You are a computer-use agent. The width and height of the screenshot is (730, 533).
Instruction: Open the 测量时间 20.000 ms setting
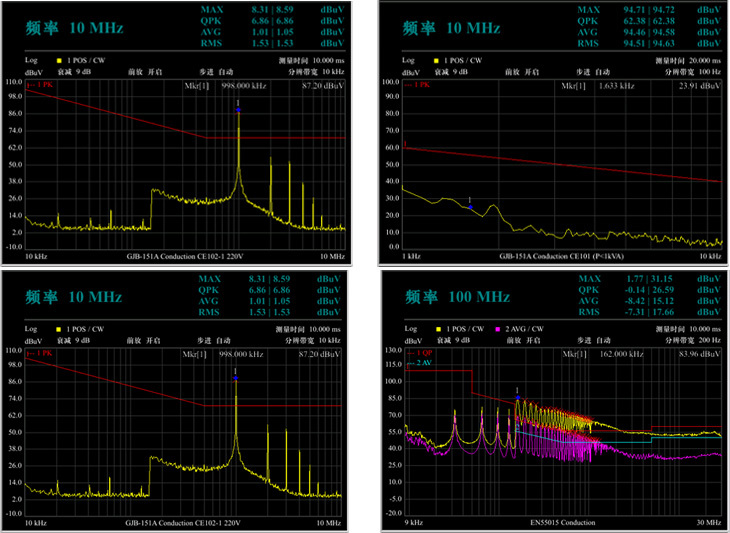[686, 60]
